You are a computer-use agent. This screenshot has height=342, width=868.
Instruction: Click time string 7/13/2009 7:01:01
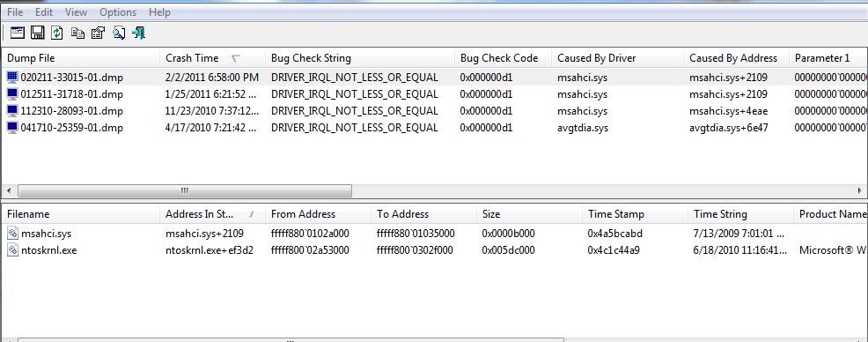tap(739, 234)
